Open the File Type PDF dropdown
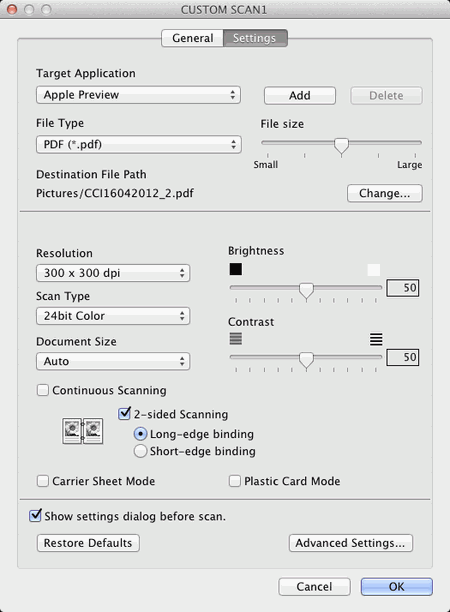The height and width of the screenshot is (612, 450). pyautogui.click(x=139, y=144)
